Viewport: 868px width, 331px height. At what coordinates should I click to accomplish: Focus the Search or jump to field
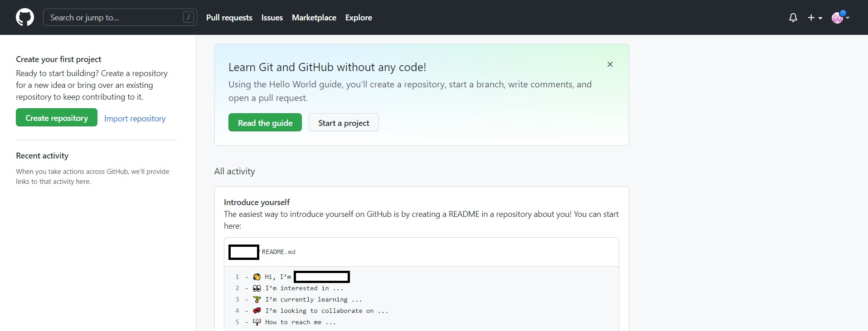(x=120, y=17)
